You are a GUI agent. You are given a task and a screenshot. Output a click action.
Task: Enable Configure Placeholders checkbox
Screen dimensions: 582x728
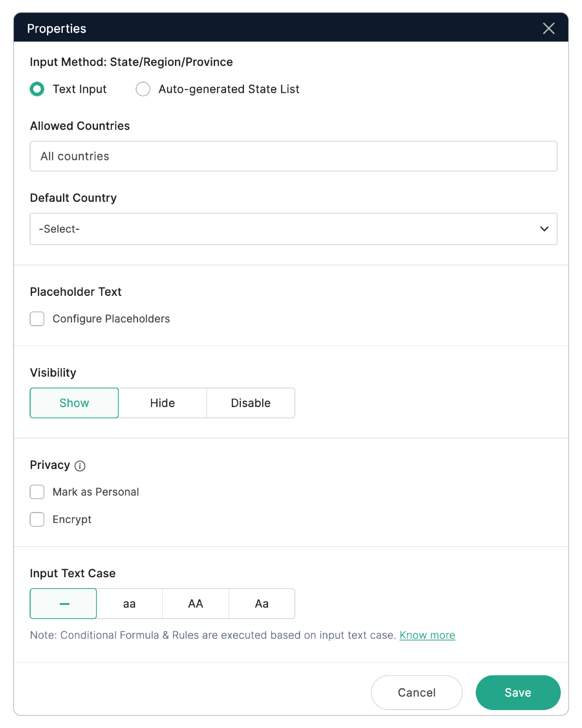pos(37,319)
